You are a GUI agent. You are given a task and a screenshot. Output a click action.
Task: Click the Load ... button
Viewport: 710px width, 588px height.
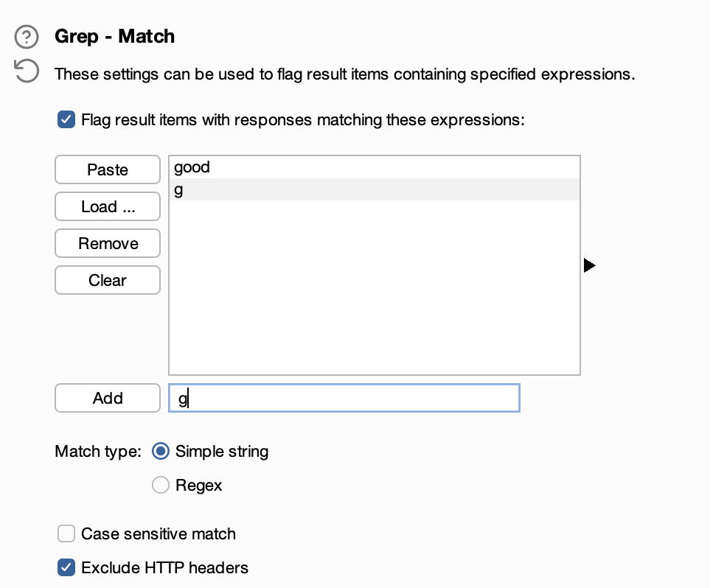point(108,206)
